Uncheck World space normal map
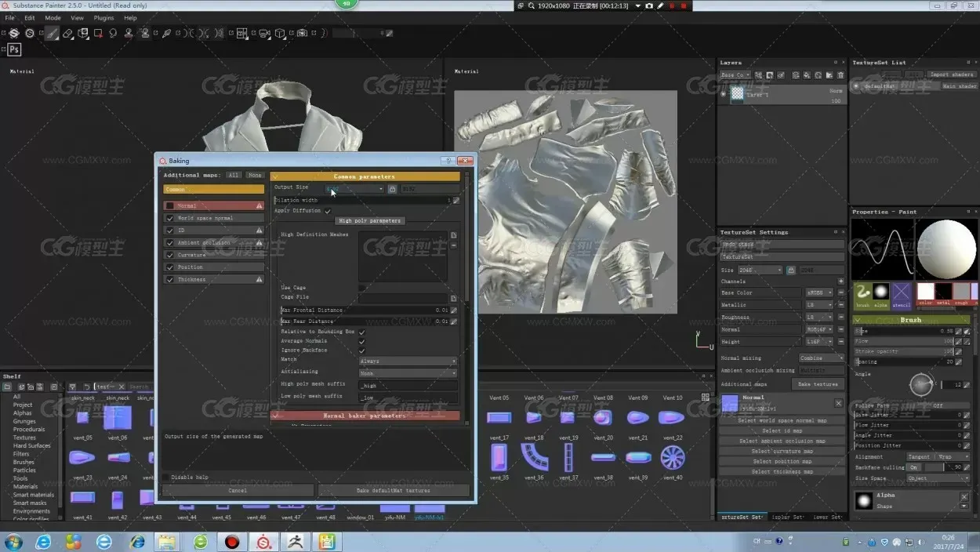 pos(169,218)
